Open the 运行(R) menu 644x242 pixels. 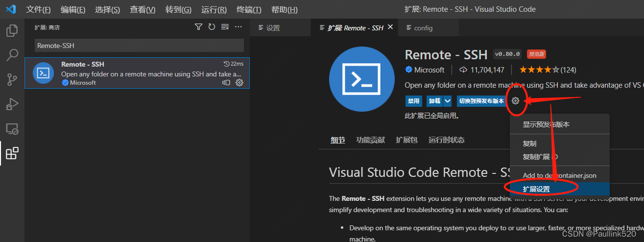click(214, 9)
